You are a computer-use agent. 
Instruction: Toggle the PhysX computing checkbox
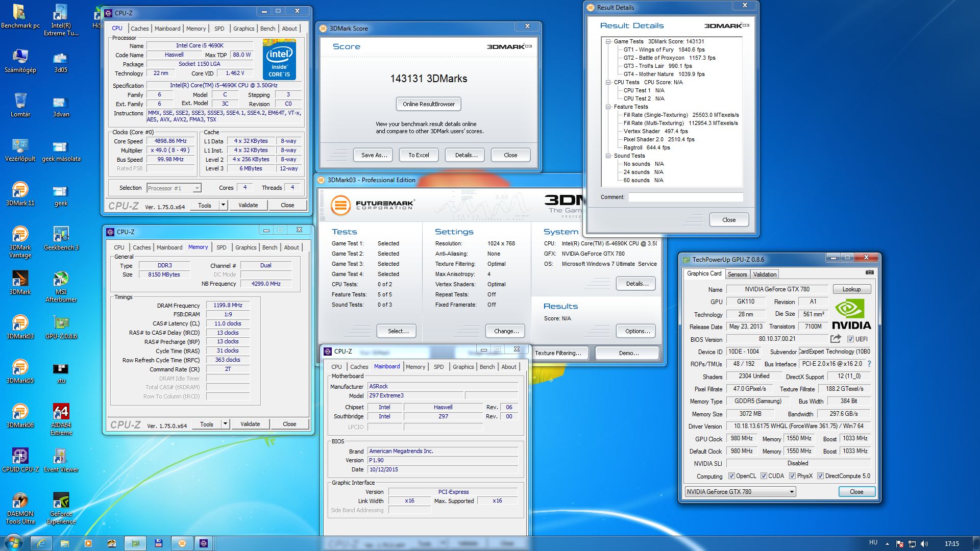click(x=792, y=476)
